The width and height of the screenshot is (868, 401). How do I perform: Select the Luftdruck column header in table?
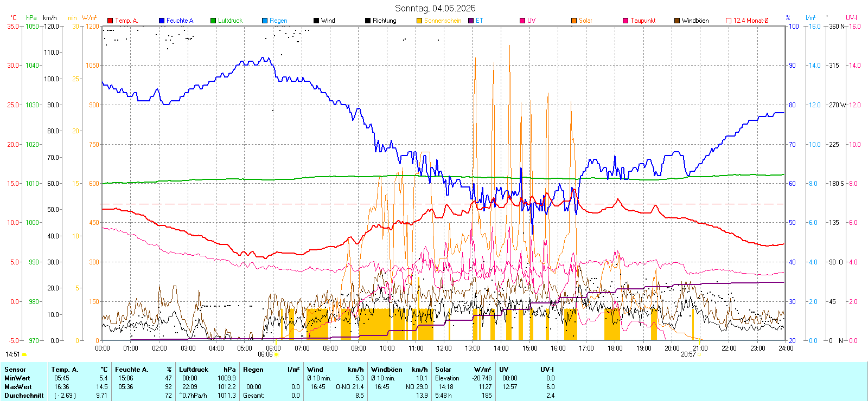click(x=193, y=370)
